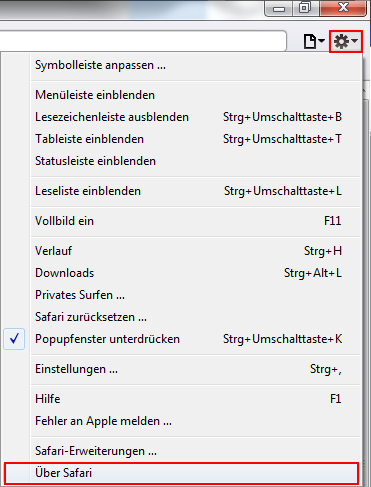The image size is (371, 487).
Task: Toggle Popupfenster unterdrücken checkmark
Action: pos(14,339)
